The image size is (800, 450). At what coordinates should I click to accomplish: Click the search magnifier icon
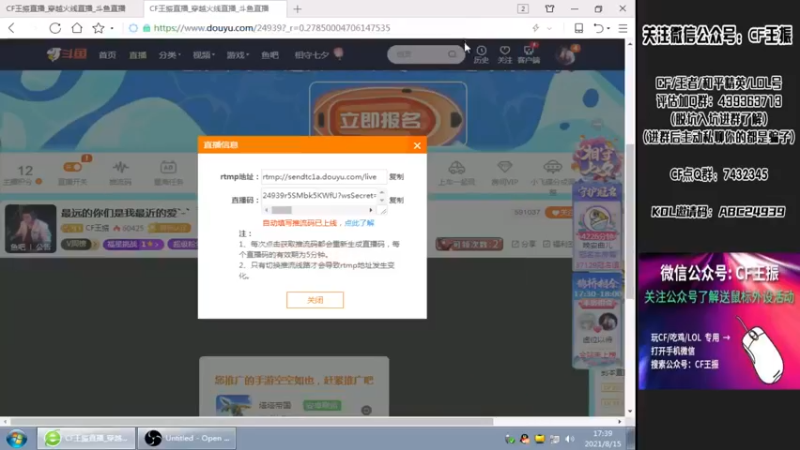pyautogui.click(x=452, y=54)
